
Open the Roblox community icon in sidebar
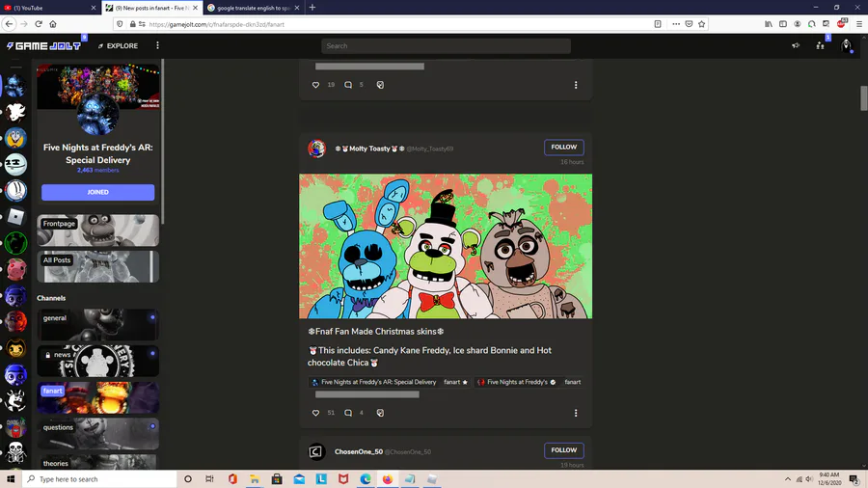coord(15,216)
